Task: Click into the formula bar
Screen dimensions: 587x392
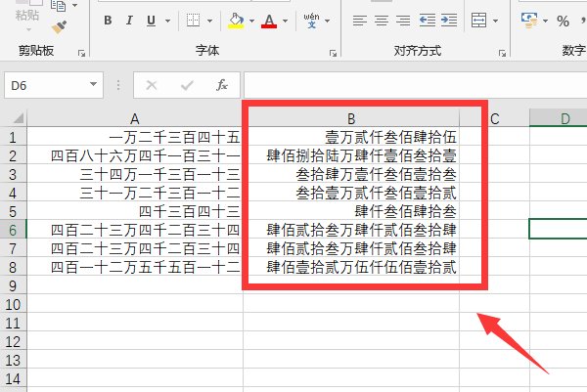Action: [x=415, y=85]
